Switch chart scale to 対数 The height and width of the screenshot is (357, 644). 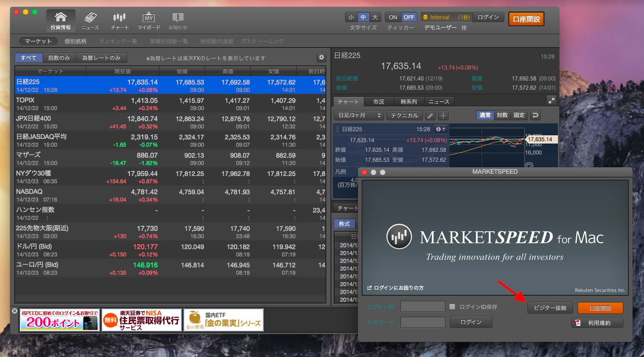coord(503,115)
